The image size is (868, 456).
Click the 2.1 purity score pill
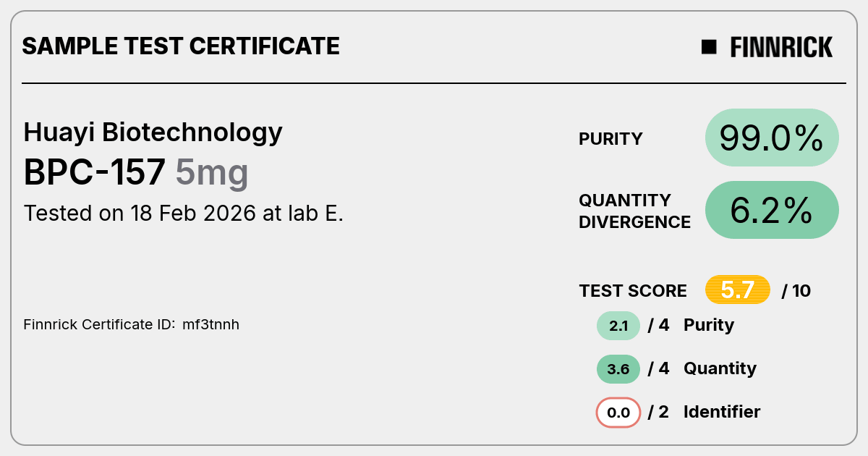(618, 326)
